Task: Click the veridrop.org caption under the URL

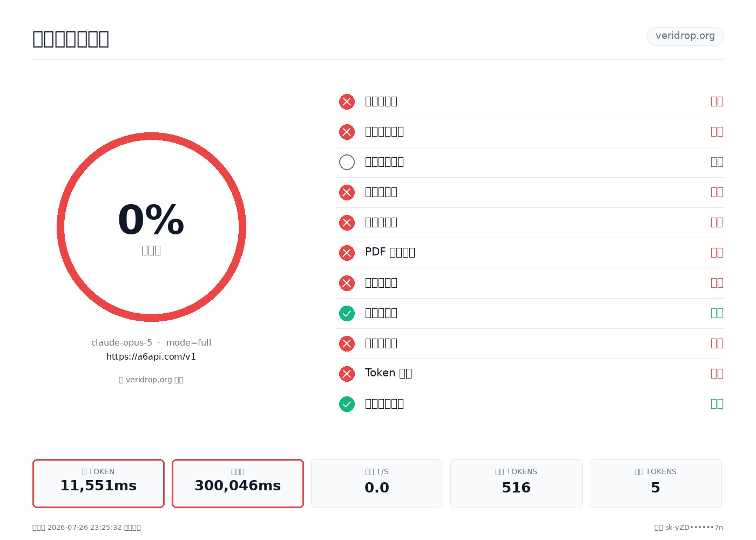Action: [x=151, y=380]
